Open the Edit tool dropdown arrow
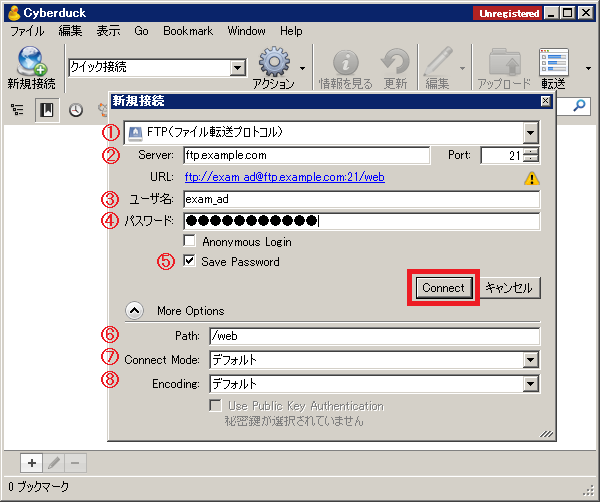This screenshot has height=502, width=600. tap(462, 68)
